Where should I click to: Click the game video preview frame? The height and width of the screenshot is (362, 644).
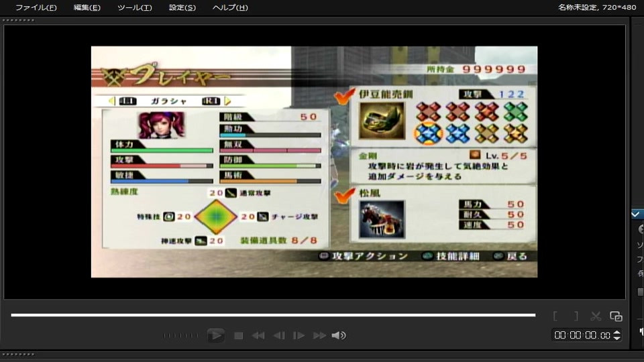(314, 162)
